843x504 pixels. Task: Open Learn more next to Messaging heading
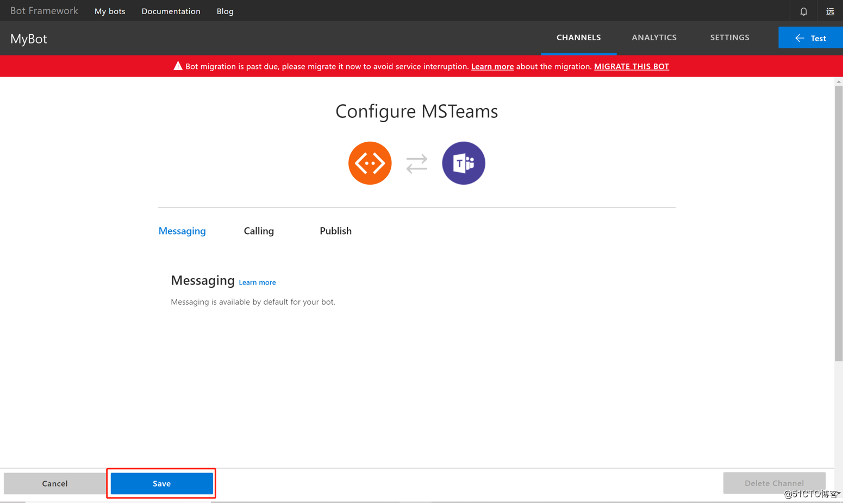click(257, 282)
